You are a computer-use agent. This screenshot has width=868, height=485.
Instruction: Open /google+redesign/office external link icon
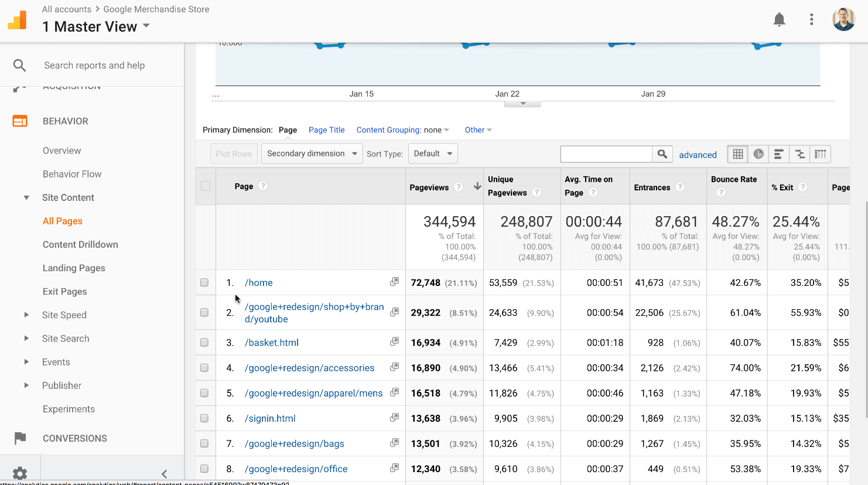pyautogui.click(x=395, y=468)
